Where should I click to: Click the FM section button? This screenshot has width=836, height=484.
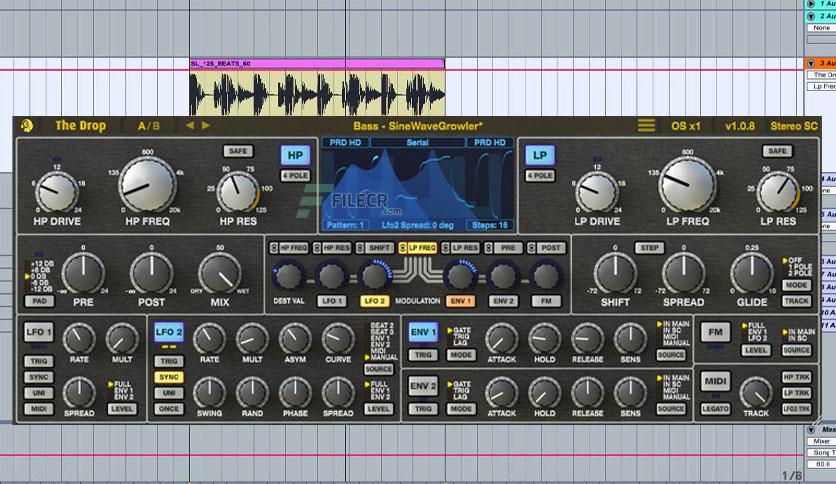715,332
